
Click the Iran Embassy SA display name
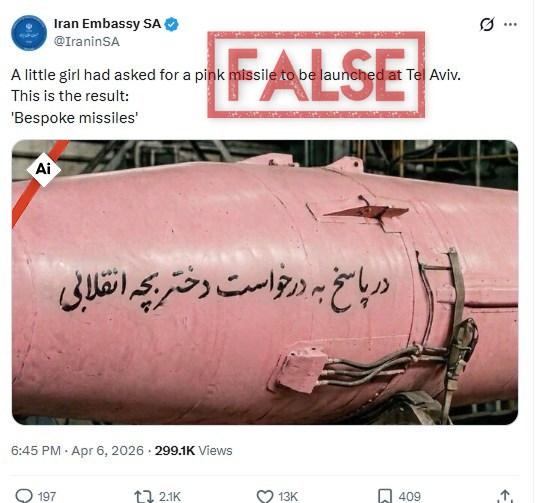107,24
